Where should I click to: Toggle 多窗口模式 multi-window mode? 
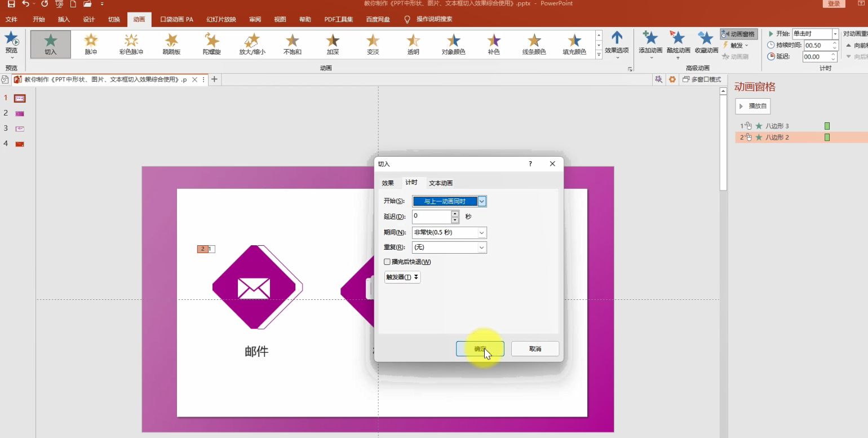(702, 79)
